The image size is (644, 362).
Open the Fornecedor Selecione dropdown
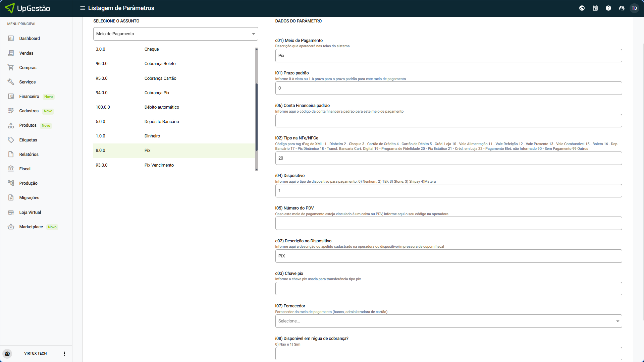[448, 321]
